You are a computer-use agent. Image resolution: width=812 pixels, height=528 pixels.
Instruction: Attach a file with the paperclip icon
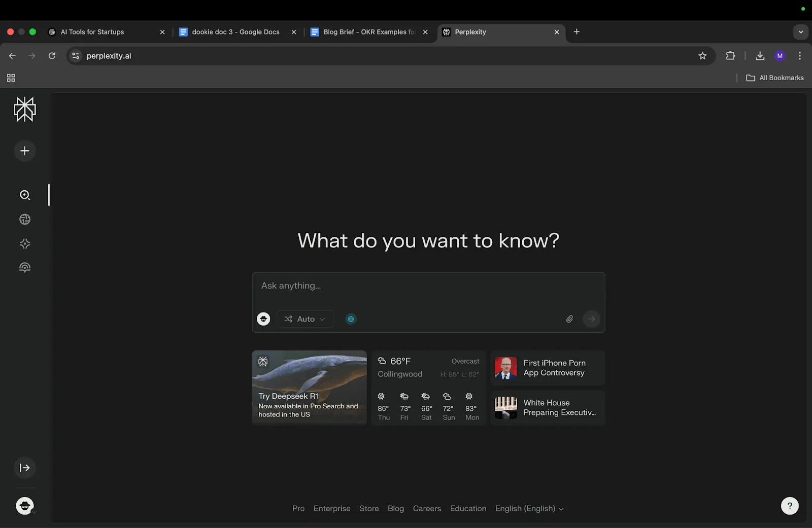(569, 319)
